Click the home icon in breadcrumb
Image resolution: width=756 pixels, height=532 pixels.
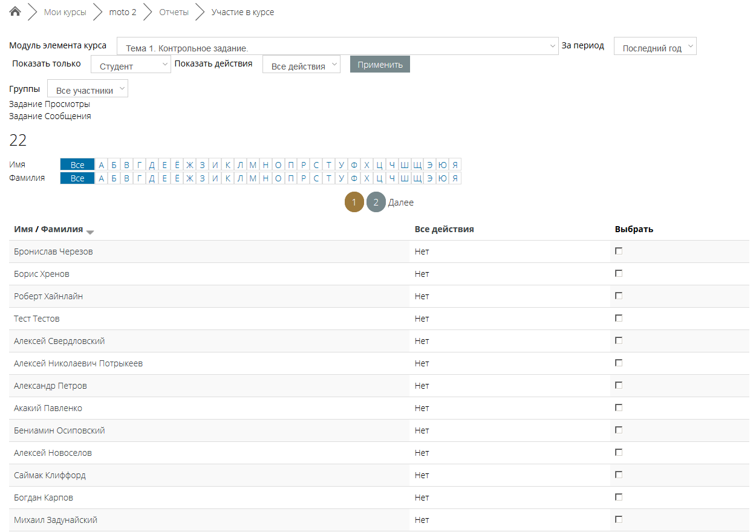coord(16,11)
